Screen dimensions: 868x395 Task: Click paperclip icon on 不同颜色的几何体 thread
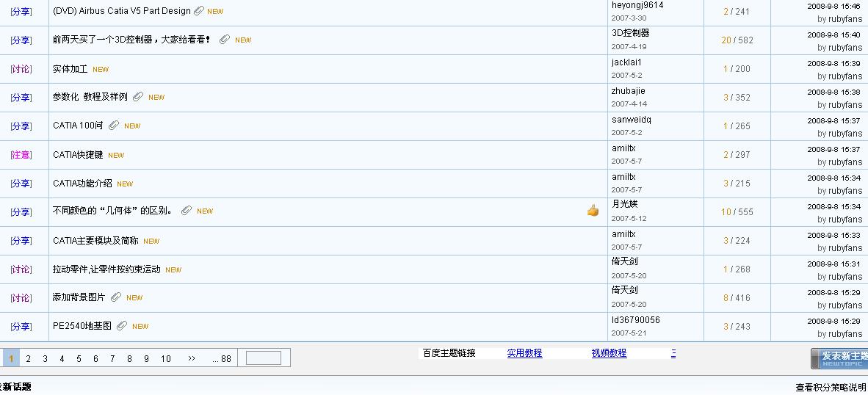(x=187, y=210)
